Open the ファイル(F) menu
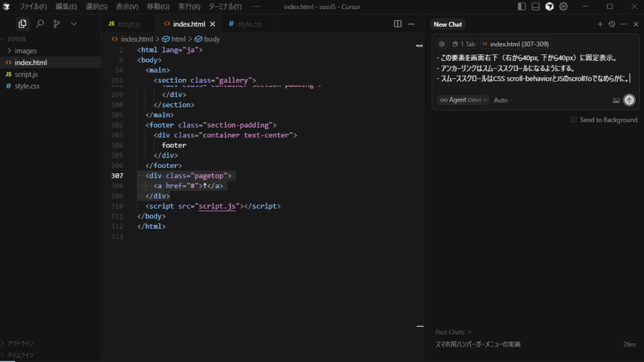 (33, 7)
